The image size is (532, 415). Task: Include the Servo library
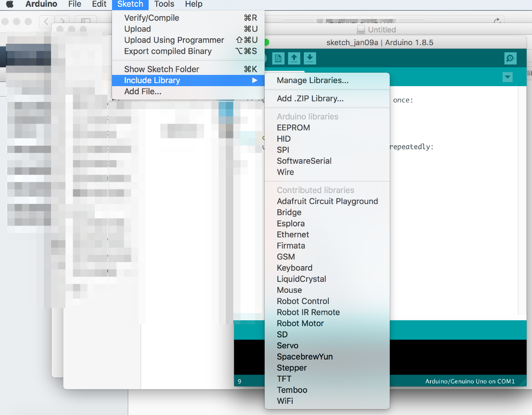tap(327, 346)
